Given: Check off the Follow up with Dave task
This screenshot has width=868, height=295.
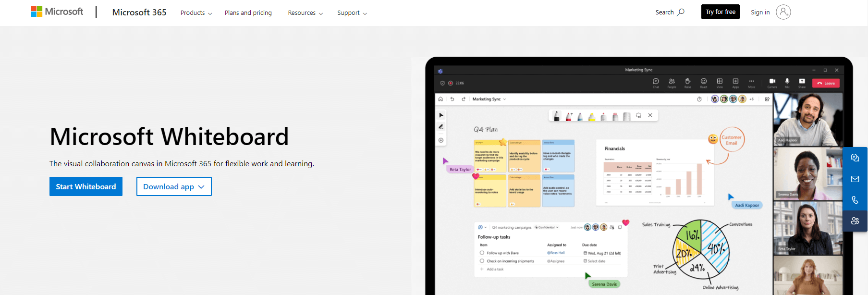Looking at the screenshot, I should [482, 253].
